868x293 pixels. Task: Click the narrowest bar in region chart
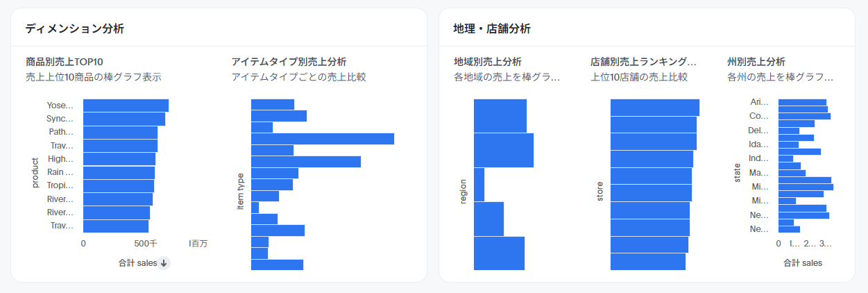pyautogui.click(x=479, y=185)
